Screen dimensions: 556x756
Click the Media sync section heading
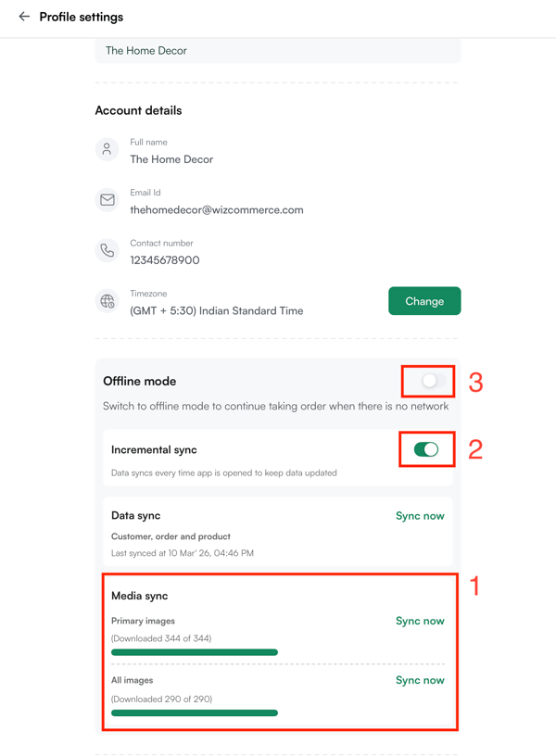[140, 596]
